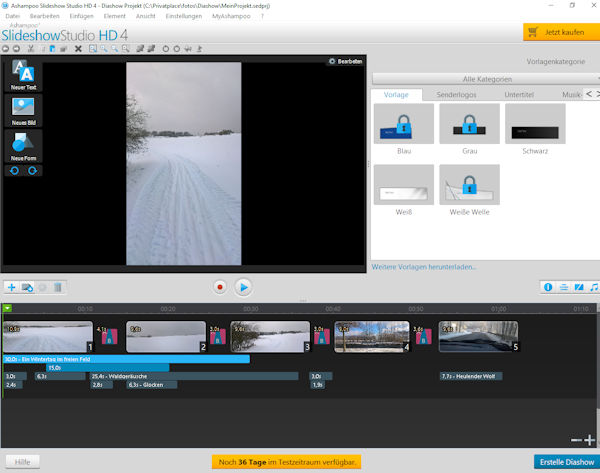600x473 pixels.
Task: Click the blue paste clipboard icon
Action: point(52,49)
